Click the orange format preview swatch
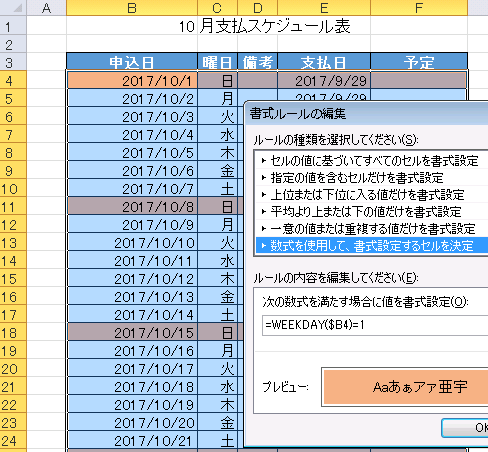The height and width of the screenshot is (452, 488). 405,387
